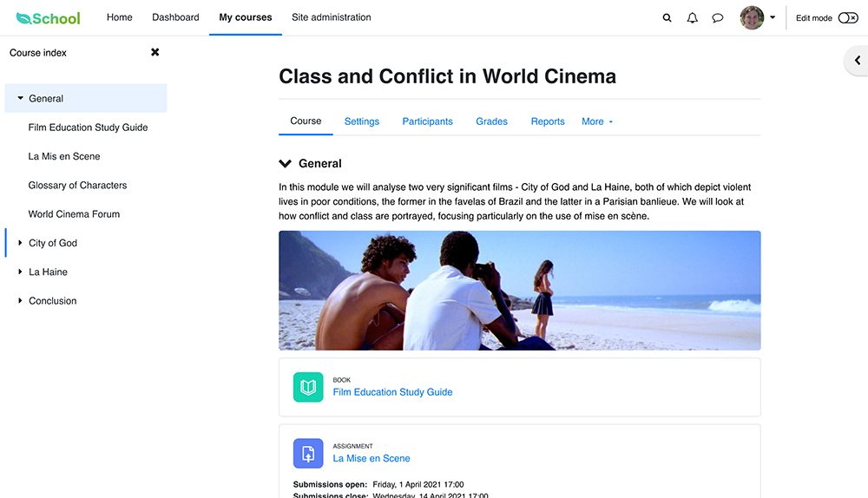Close the Course index panel
Image resolution: width=868 pixels, height=498 pixels.
(155, 52)
